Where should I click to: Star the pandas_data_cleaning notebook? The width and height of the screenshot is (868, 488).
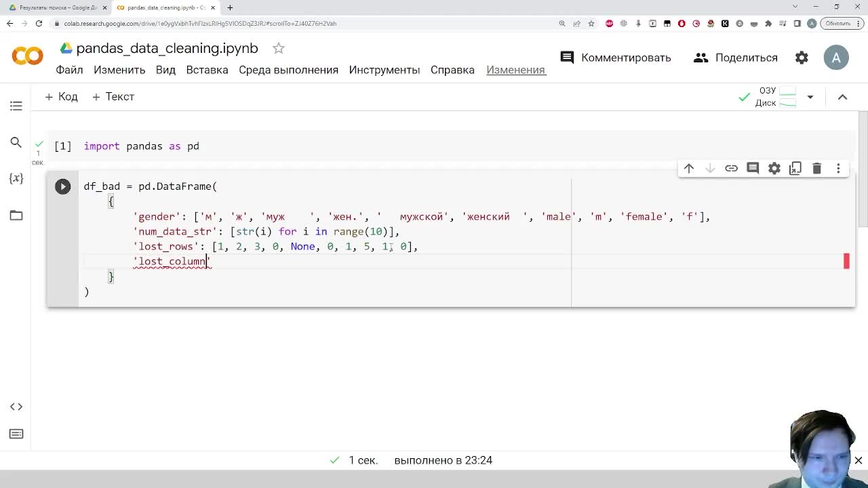(278, 48)
